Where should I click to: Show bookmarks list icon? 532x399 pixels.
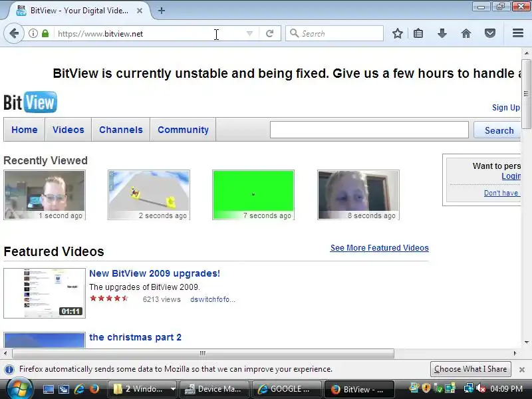418,33
